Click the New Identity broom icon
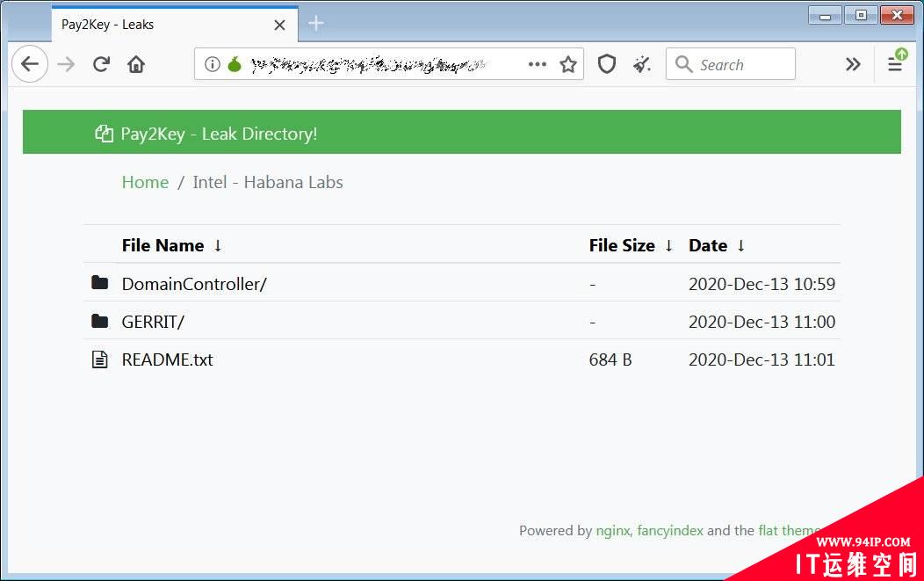The width and height of the screenshot is (924, 581). pyautogui.click(x=642, y=63)
